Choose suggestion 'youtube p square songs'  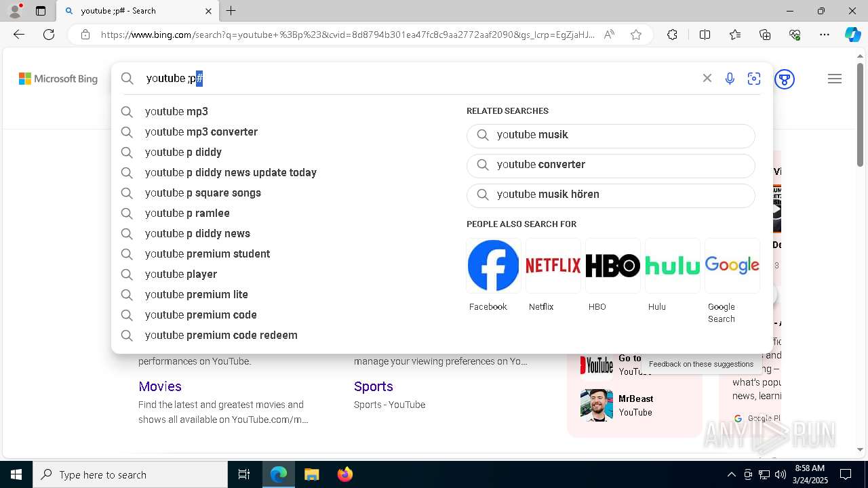click(x=203, y=192)
